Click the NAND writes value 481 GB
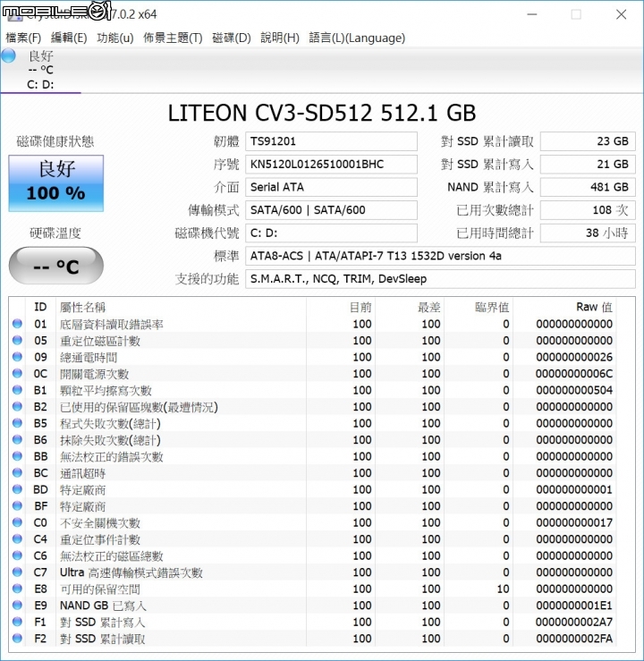This screenshot has height=661, width=644. pyautogui.click(x=588, y=187)
